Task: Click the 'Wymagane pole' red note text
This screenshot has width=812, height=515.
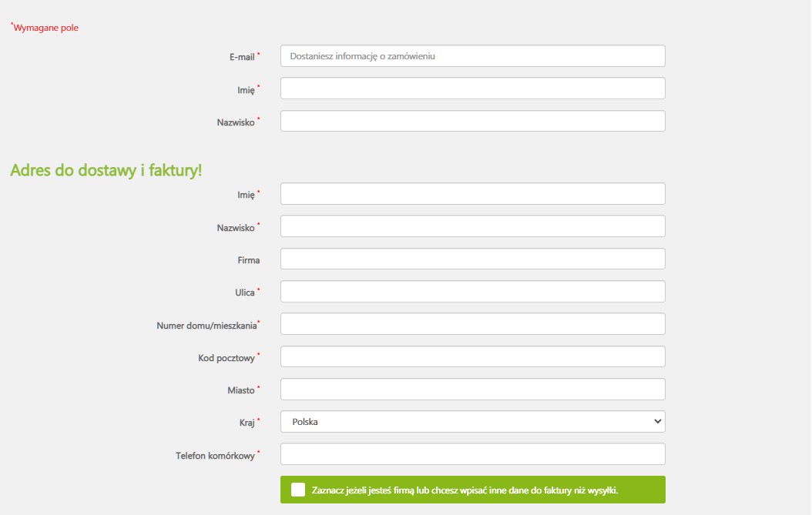Action: tap(45, 28)
